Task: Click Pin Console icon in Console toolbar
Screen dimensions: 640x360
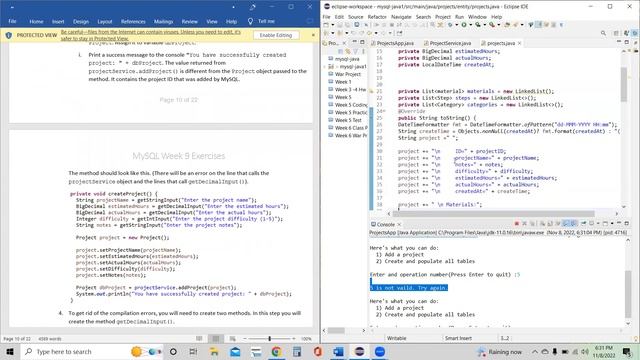Action: [583, 223]
